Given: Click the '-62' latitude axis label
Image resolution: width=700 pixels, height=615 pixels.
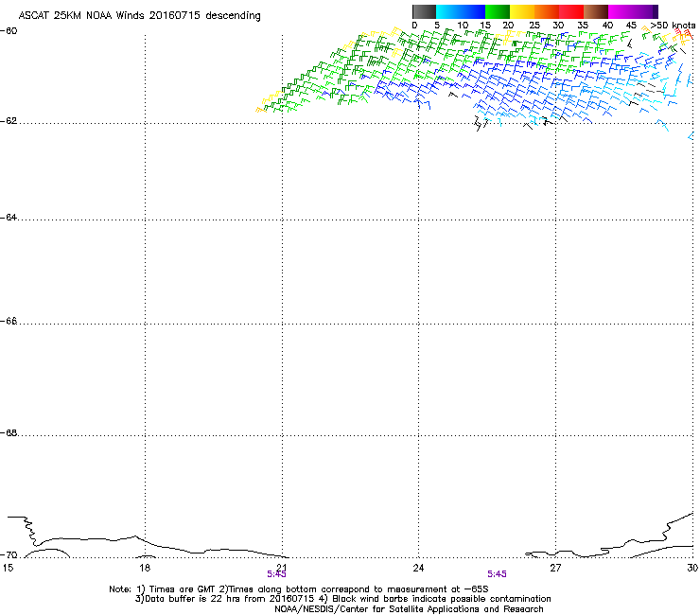Looking at the screenshot, I should [x=9, y=121].
